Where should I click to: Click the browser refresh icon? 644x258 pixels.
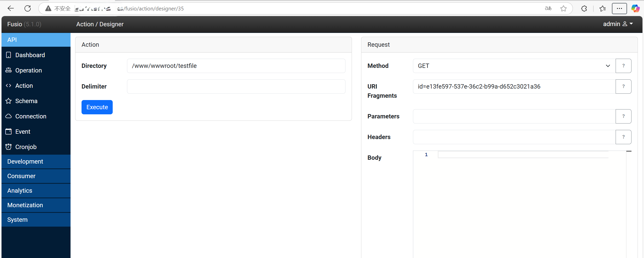coord(28,8)
